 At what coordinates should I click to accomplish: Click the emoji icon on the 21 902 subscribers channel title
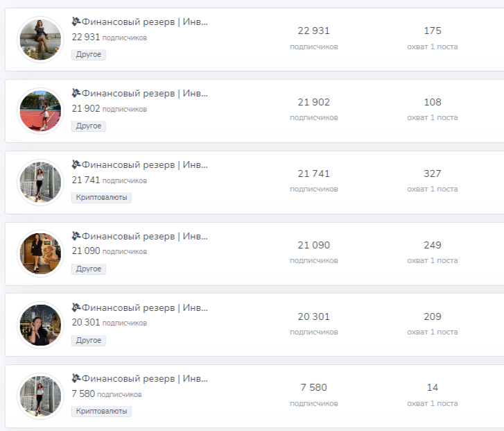(x=76, y=93)
